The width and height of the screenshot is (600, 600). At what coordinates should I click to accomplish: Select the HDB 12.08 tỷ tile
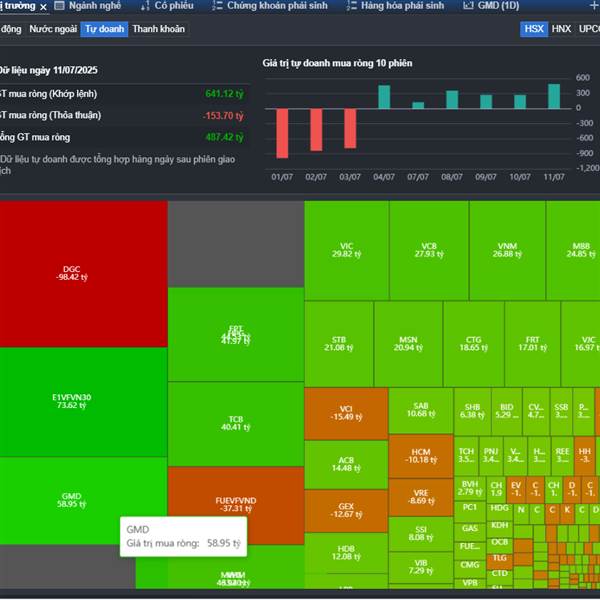346,553
